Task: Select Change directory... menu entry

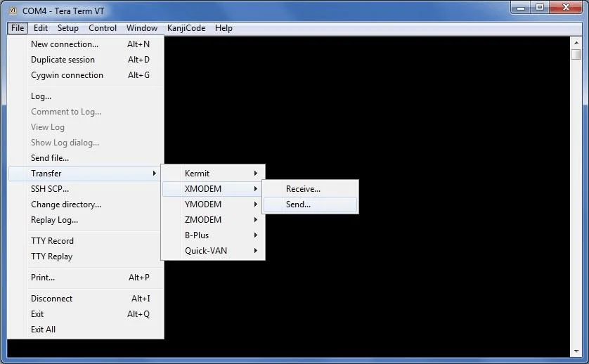Action: click(x=86, y=204)
